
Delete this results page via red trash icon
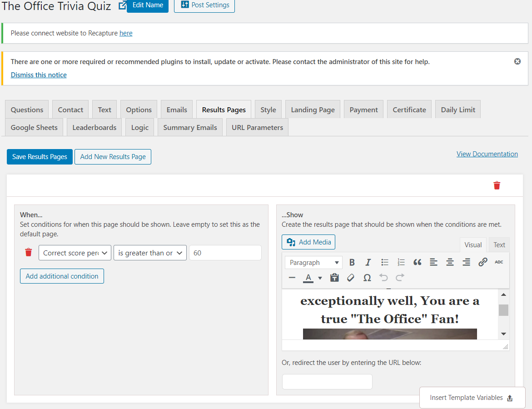coord(497,185)
